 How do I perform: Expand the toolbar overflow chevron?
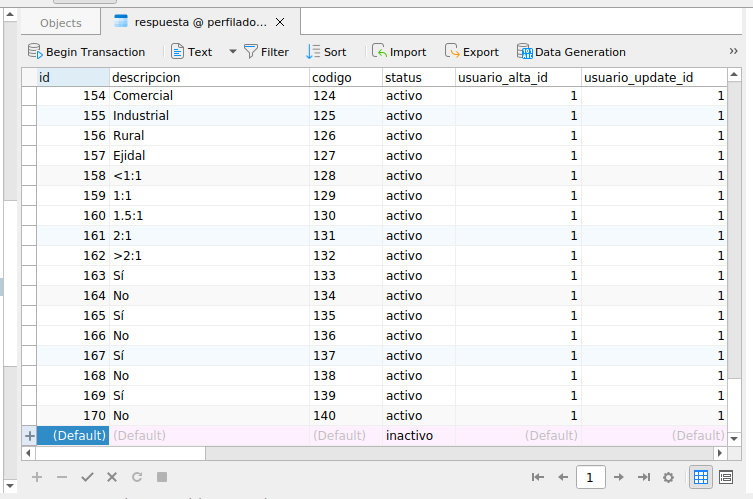point(733,51)
